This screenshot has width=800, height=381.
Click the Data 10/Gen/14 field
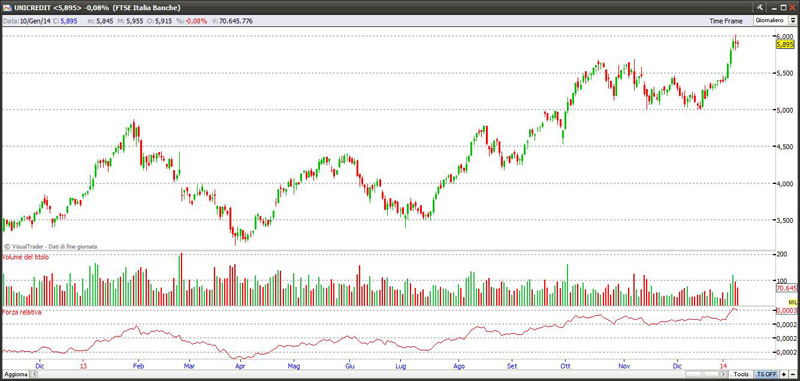pos(27,21)
